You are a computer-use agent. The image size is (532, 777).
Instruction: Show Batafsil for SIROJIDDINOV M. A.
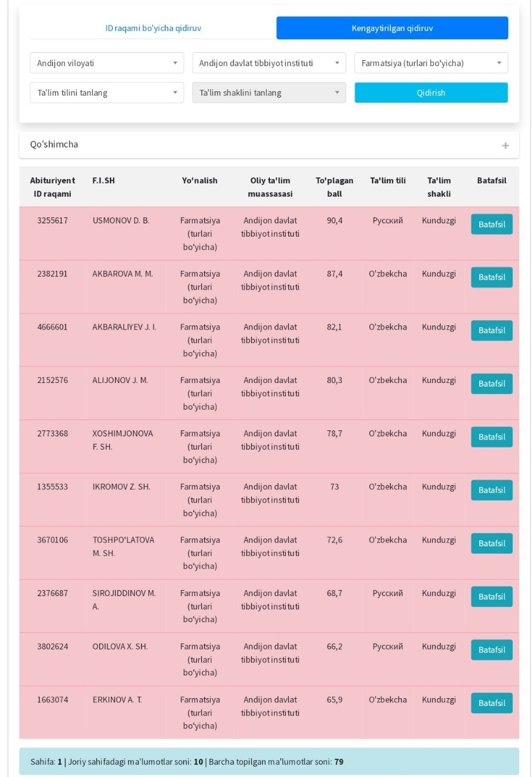(491, 597)
